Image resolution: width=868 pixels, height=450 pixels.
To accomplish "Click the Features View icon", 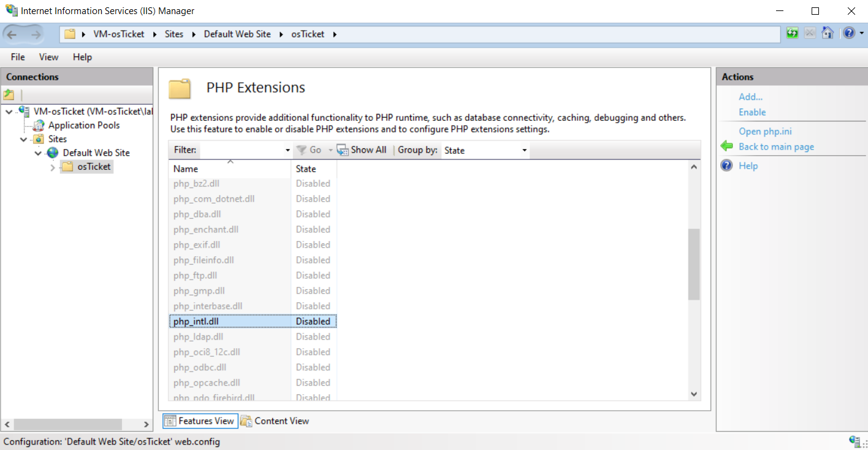I will coord(170,421).
